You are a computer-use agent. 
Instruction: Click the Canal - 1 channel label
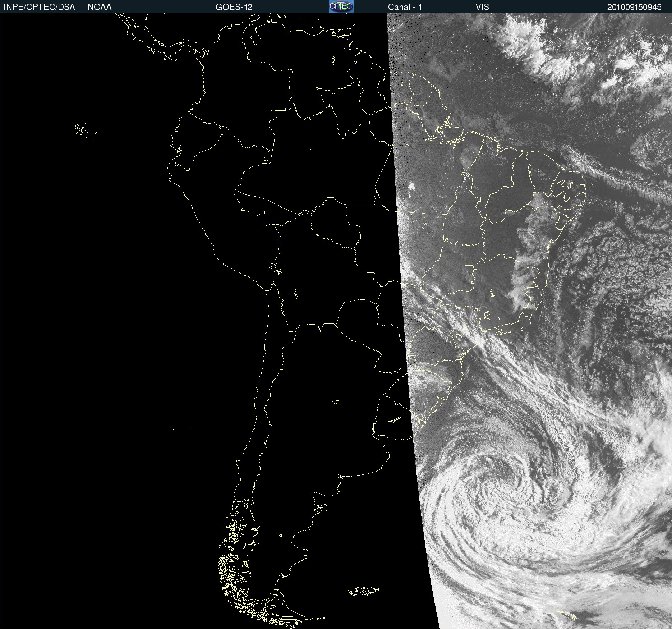(405, 7)
